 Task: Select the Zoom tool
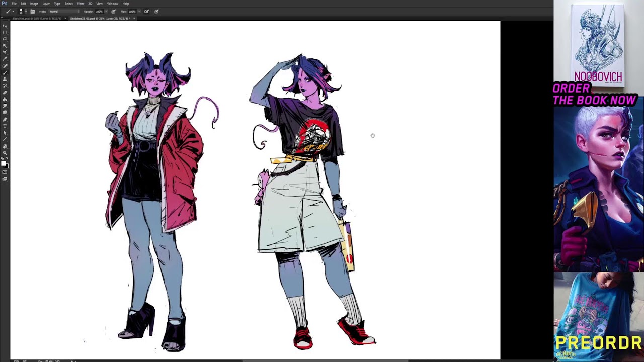[x=5, y=152]
